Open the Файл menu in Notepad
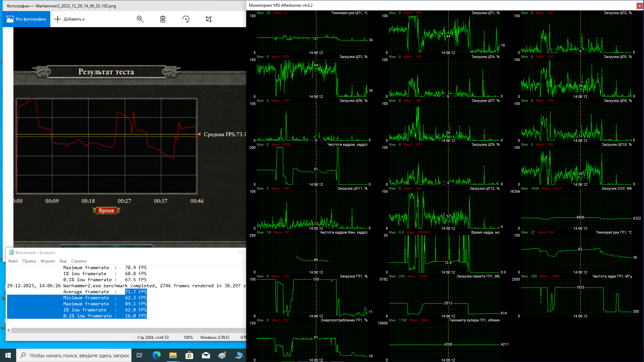Image resolution: width=644 pixels, height=362 pixels. [x=13, y=261]
